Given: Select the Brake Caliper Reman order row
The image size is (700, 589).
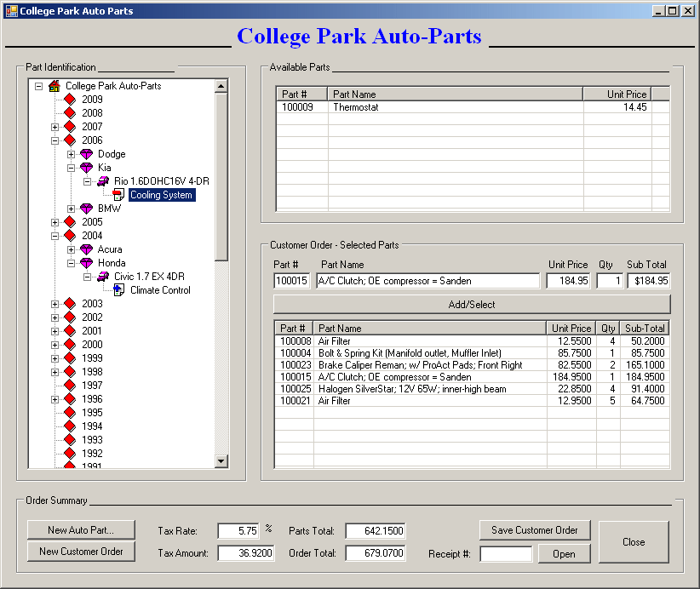Looking at the screenshot, I should (472, 365).
